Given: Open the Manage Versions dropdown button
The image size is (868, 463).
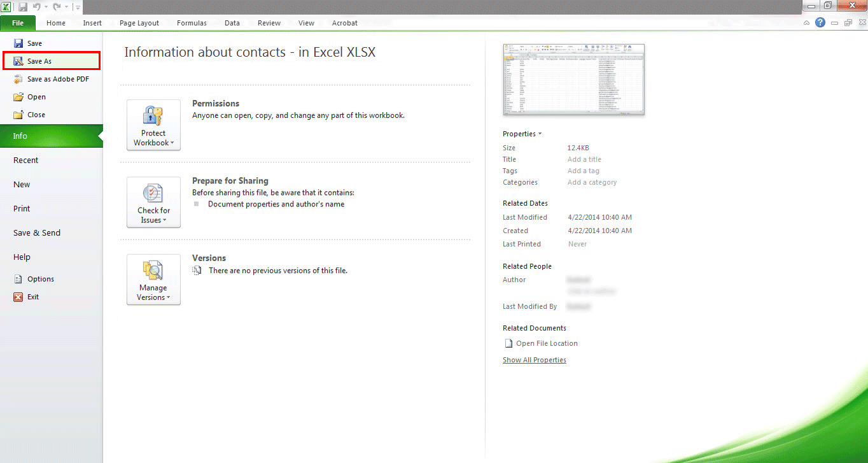Looking at the screenshot, I should point(153,280).
